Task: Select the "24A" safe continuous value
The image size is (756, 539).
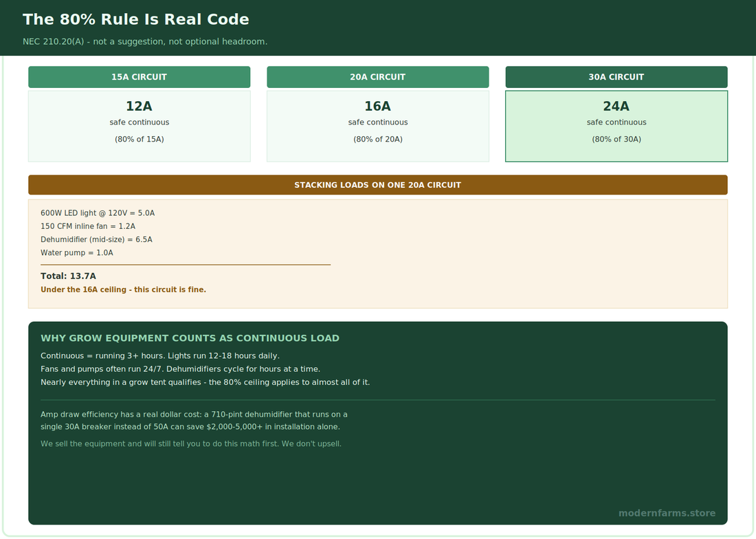Action: click(616, 106)
